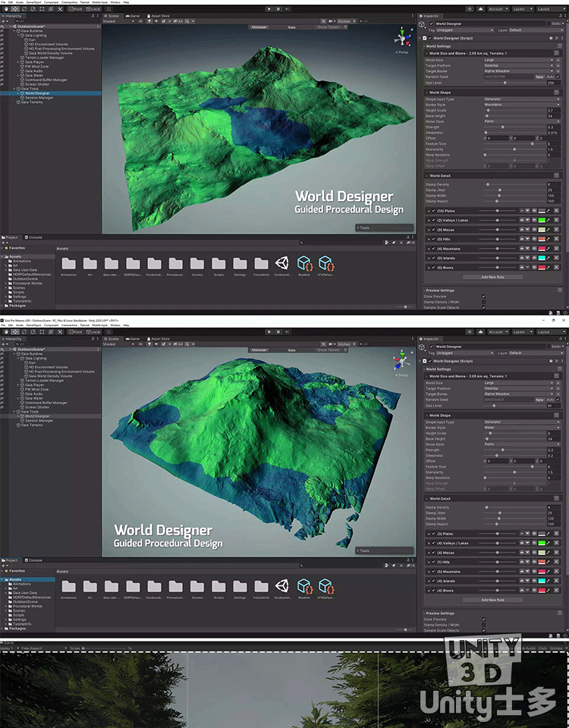
Task: Toggle visibility eye in the (4) Rivers row
Action: click(534, 591)
